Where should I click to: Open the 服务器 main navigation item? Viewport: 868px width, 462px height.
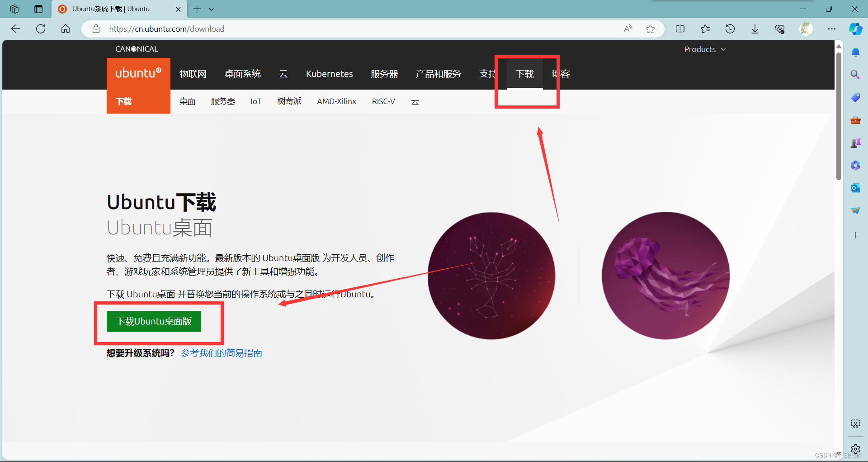click(384, 74)
